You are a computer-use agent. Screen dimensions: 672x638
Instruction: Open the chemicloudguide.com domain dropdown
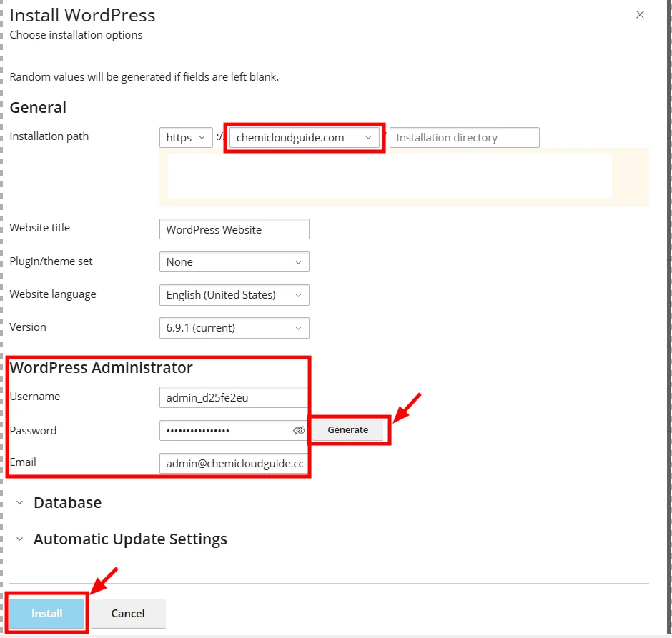tap(305, 138)
